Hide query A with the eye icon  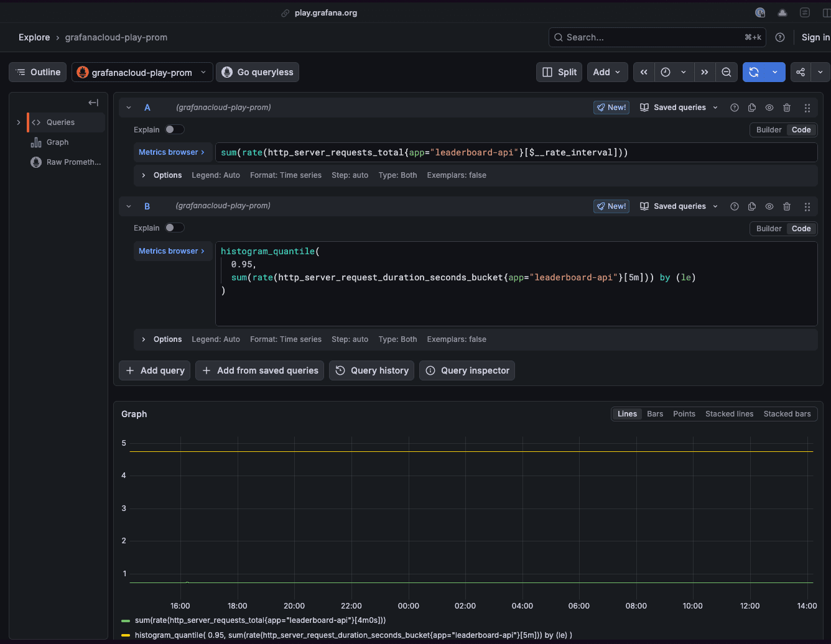(x=769, y=108)
